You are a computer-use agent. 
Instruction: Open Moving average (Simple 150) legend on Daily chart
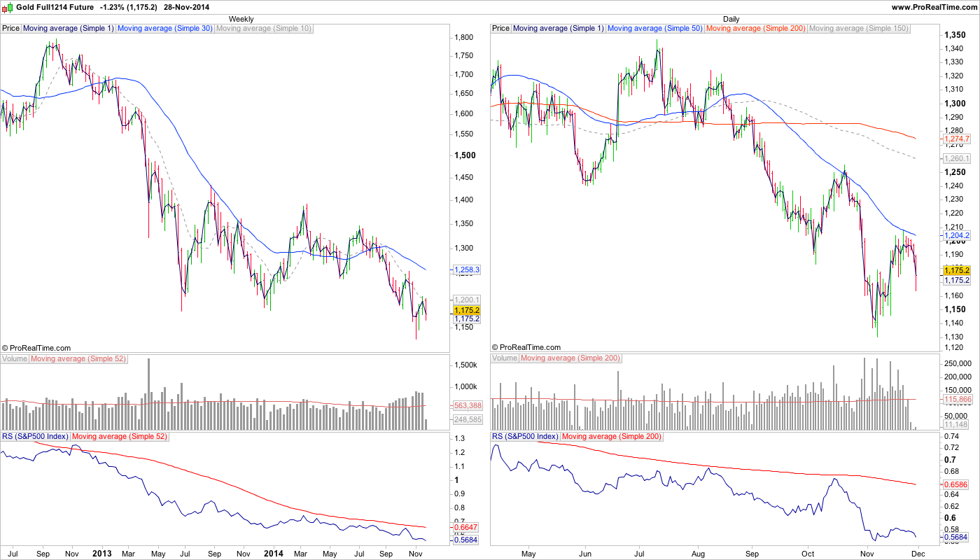coord(859,29)
